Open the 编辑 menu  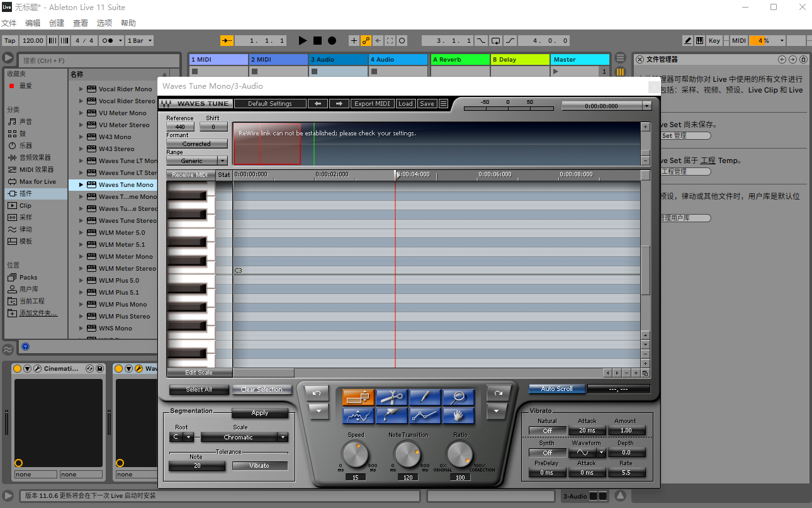33,23
